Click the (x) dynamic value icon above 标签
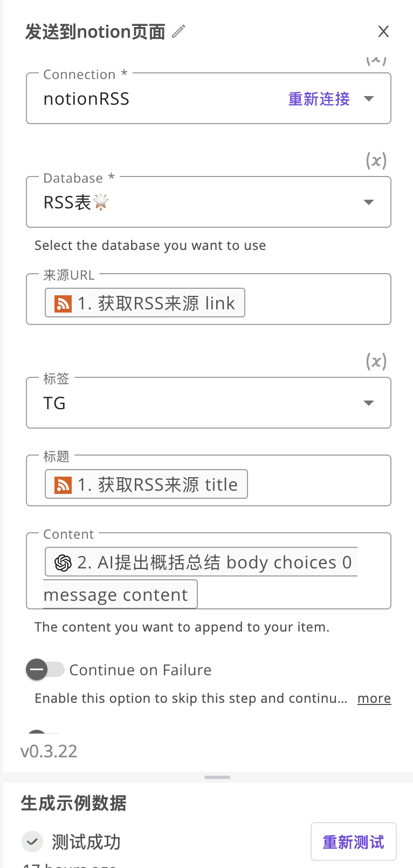This screenshot has height=868, width=413. (376, 361)
